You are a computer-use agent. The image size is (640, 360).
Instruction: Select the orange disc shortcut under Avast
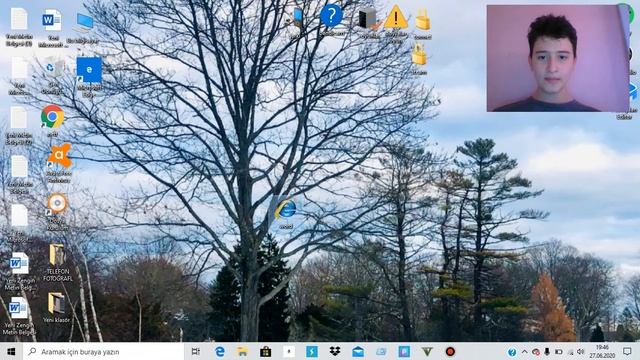click(57, 204)
